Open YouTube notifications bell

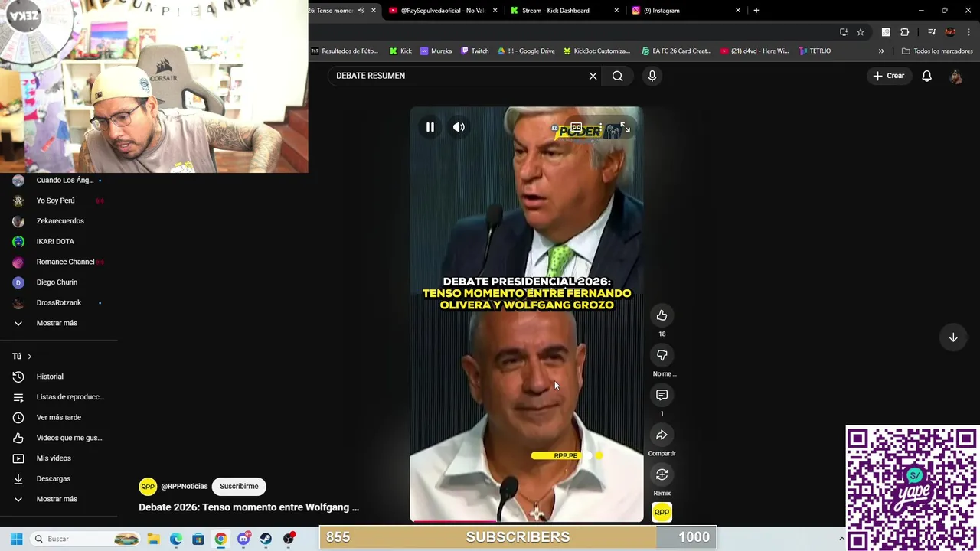click(x=926, y=76)
